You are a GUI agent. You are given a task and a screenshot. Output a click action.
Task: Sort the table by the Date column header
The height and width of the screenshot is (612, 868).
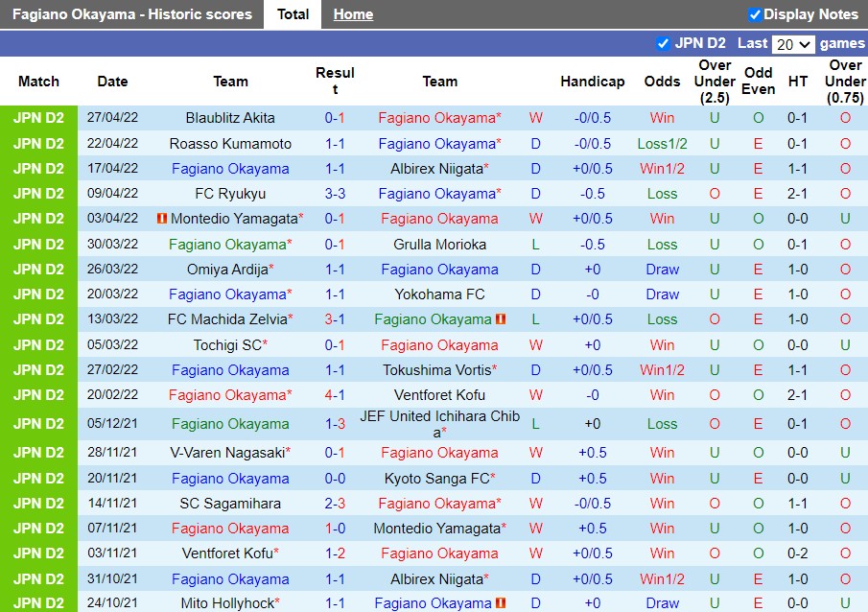(112, 82)
